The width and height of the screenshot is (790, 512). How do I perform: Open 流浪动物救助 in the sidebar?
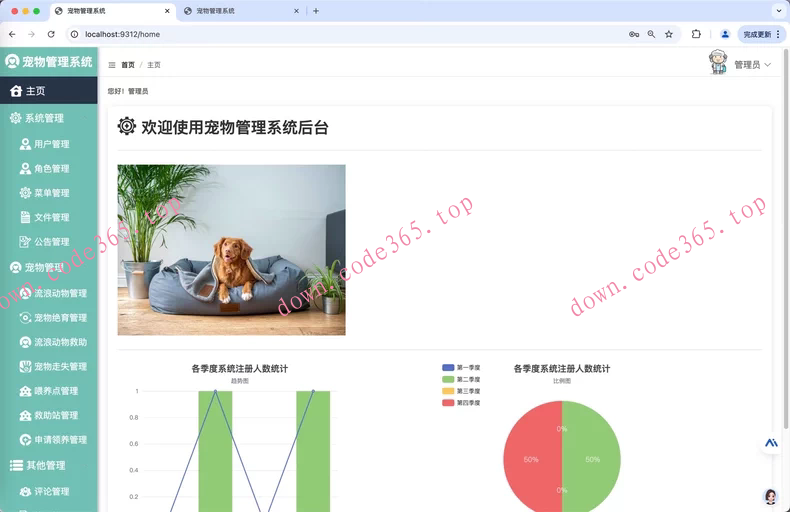[x=48, y=342]
